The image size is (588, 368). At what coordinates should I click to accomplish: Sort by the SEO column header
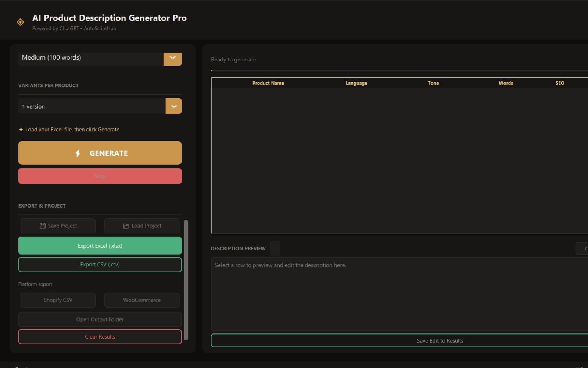560,83
